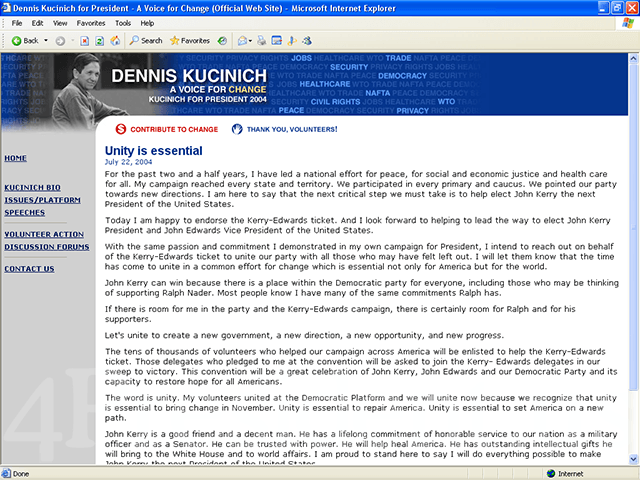Open the SPEECHES sidebar link
Viewport: 640px width, 480px height.
(24, 212)
